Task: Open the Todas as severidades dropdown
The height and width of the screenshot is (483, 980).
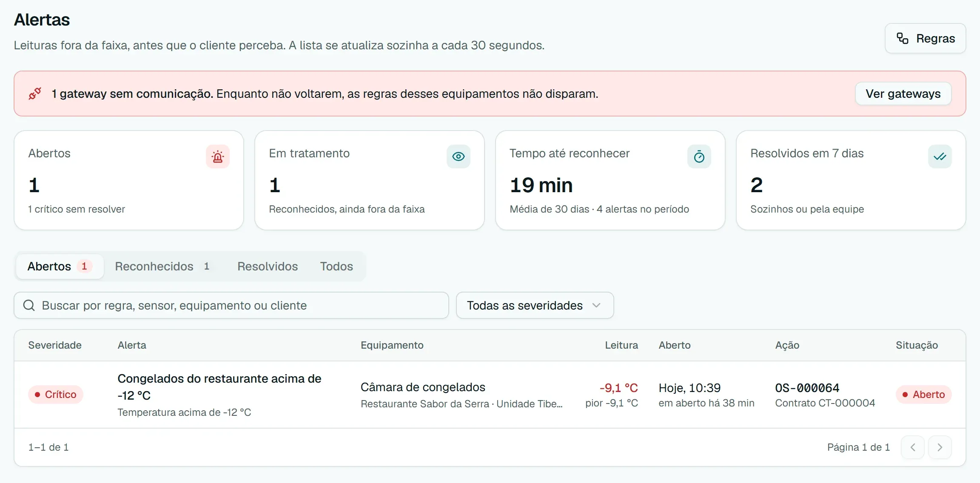Action: (535, 305)
